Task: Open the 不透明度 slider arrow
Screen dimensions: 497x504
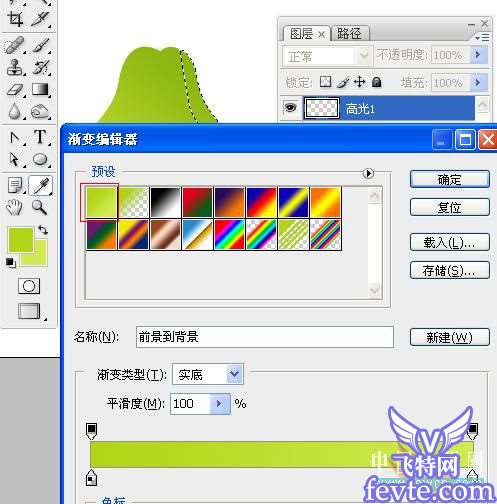Action: point(478,54)
